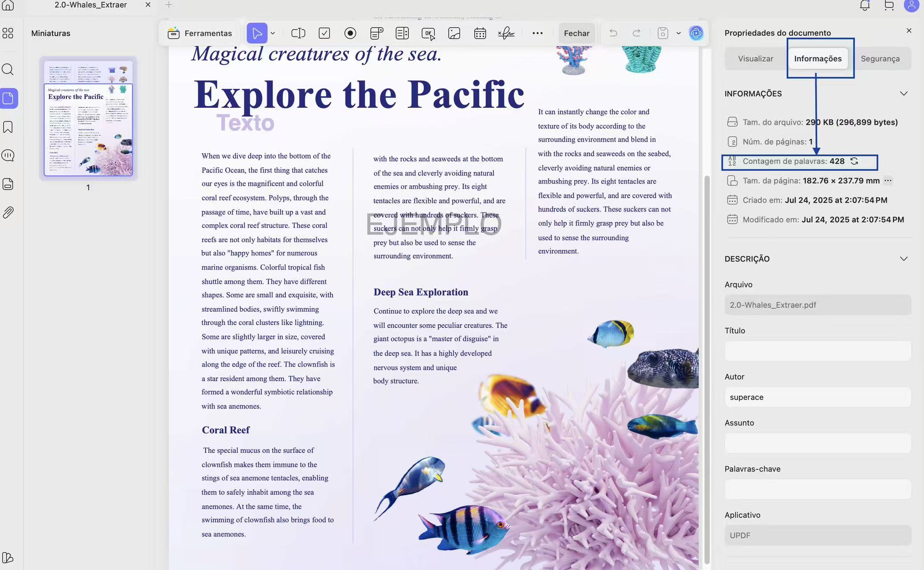
Task: Add a checkbox form field
Action: point(324,33)
